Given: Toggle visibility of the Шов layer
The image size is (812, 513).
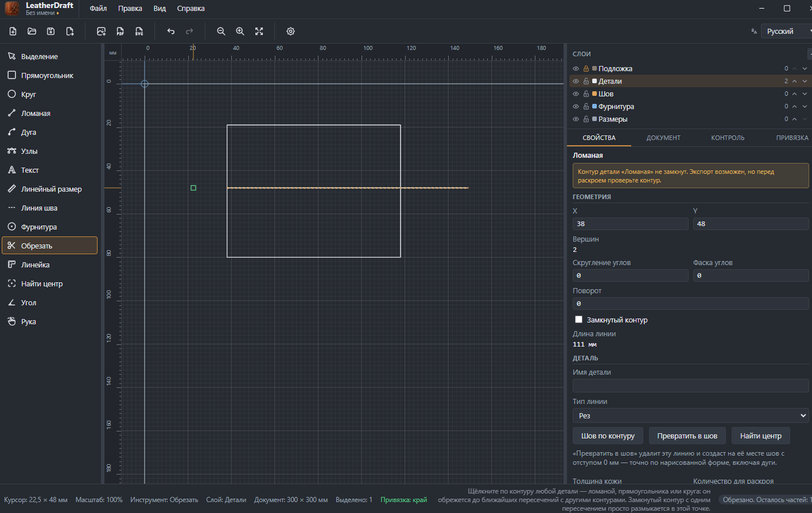Looking at the screenshot, I should (x=576, y=94).
